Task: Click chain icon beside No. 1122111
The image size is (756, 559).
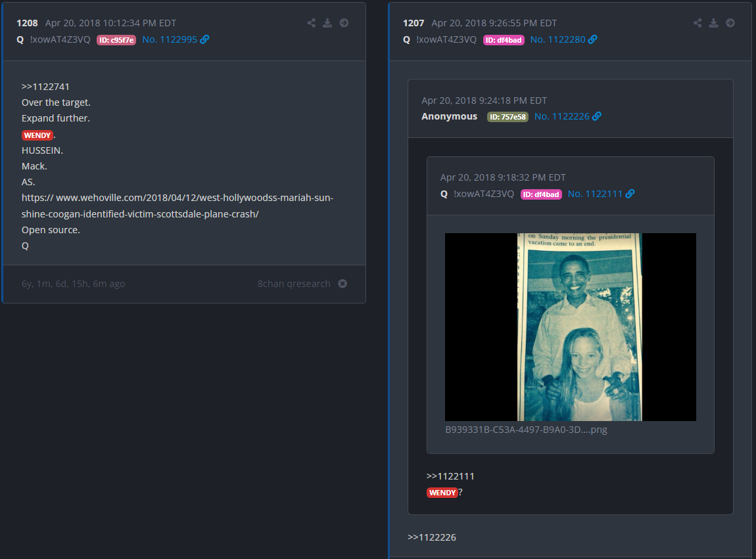Action: [630, 194]
